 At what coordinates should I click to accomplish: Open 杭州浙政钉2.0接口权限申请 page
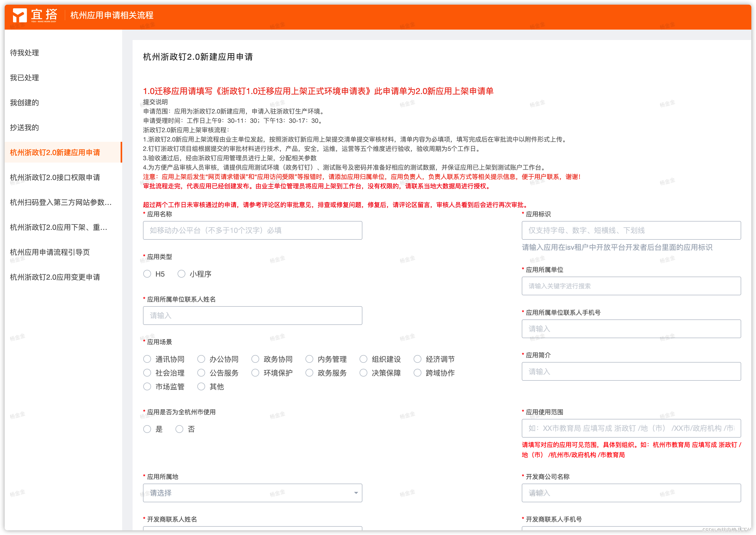click(55, 177)
